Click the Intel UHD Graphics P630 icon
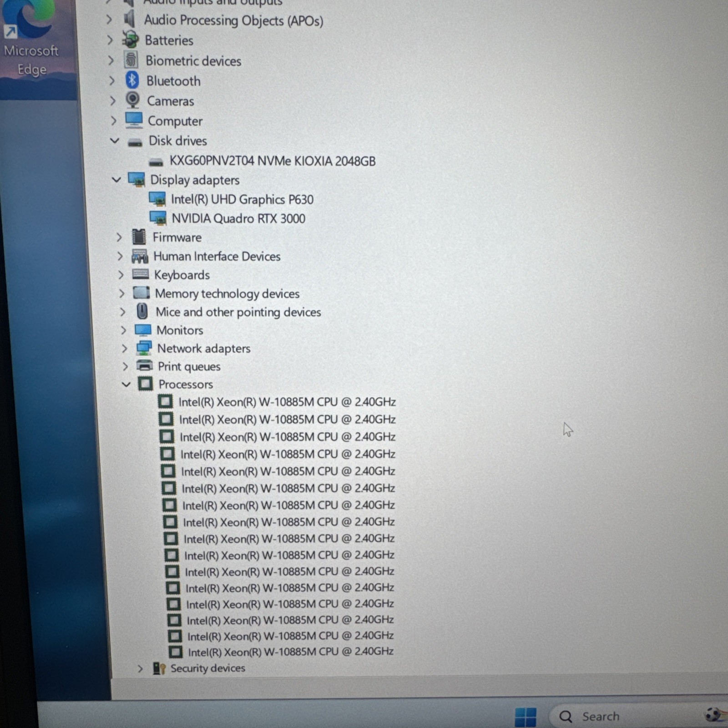Screen dimensions: 728x728 (157, 199)
